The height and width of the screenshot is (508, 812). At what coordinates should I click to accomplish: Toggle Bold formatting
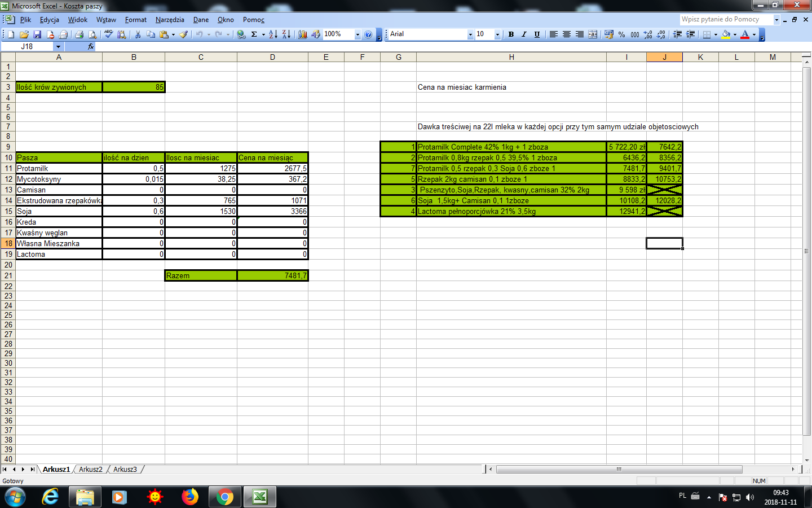point(511,34)
